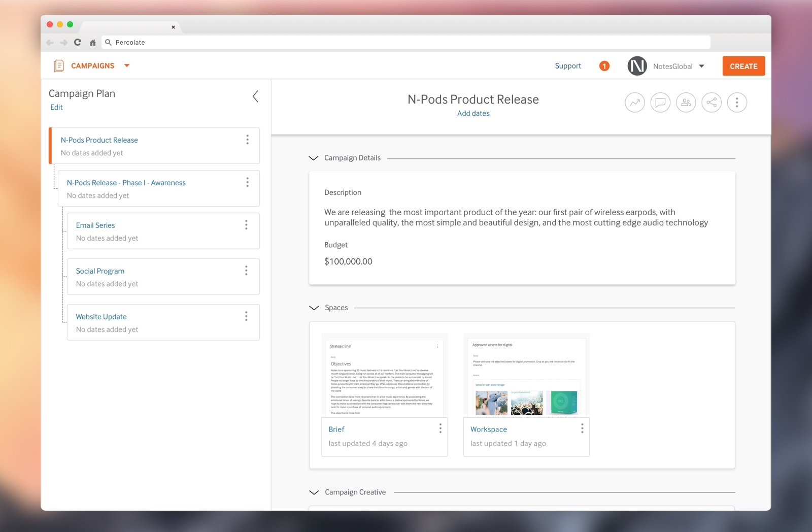Open the comments speech bubble icon

coord(660,103)
